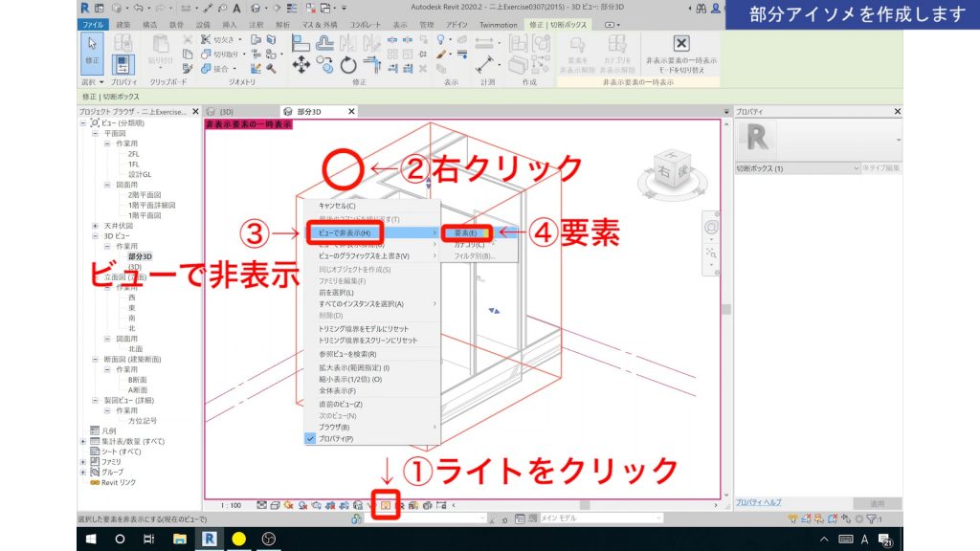Select the 部分3D view in the Project Browser
The image size is (980, 551).
point(141,255)
